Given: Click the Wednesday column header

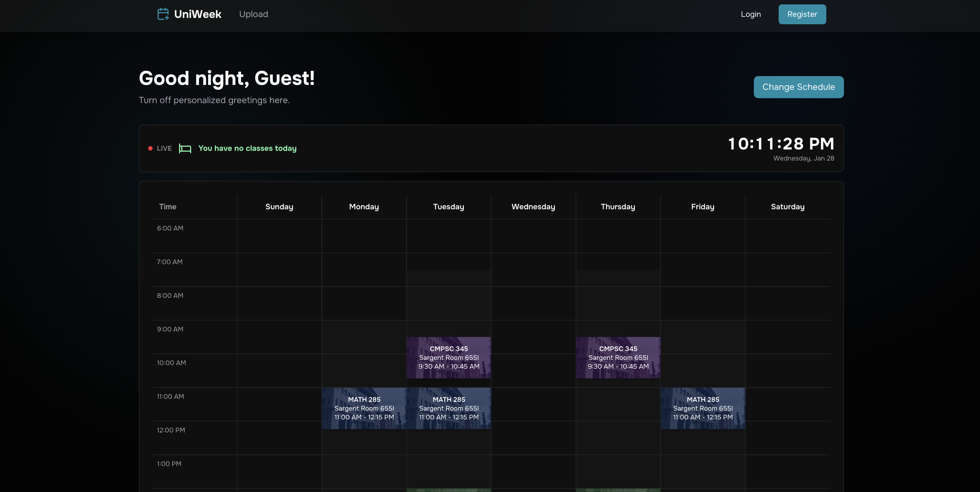Looking at the screenshot, I should tap(533, 207).
